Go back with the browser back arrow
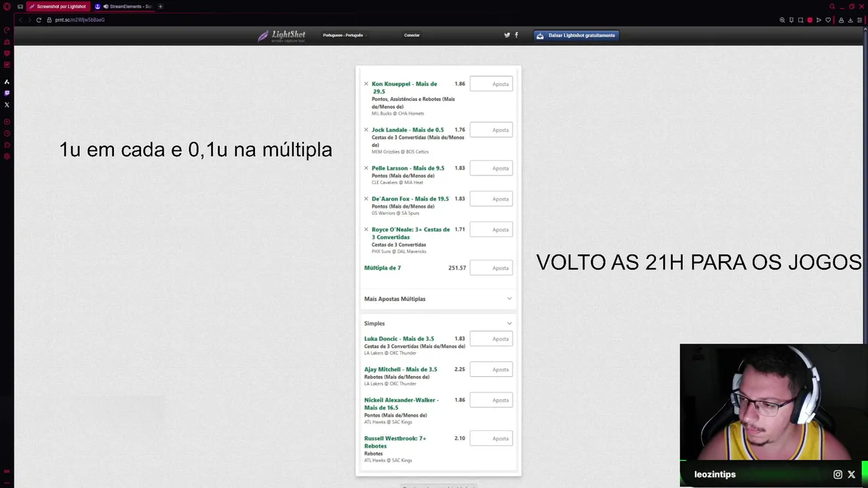The height and width of the screenshot is (488, 868). pyautogui.click(x=20, y=20)
